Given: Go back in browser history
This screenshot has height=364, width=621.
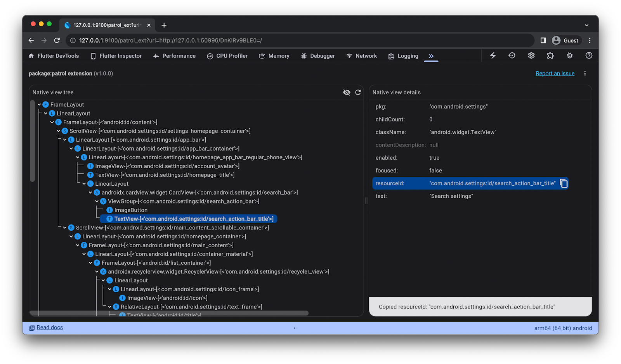Looking at the screenshot, I should pos(31,40).
